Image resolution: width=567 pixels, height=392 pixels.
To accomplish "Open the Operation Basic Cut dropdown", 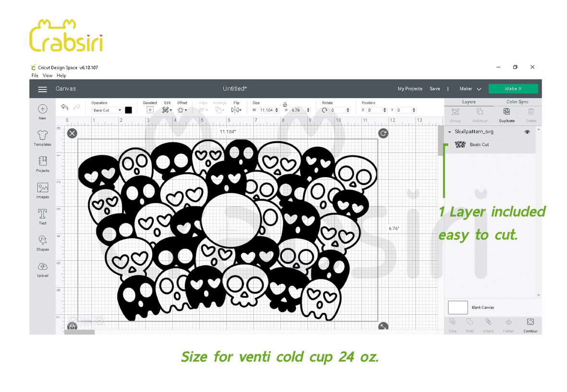I will (x=107, y=110).
